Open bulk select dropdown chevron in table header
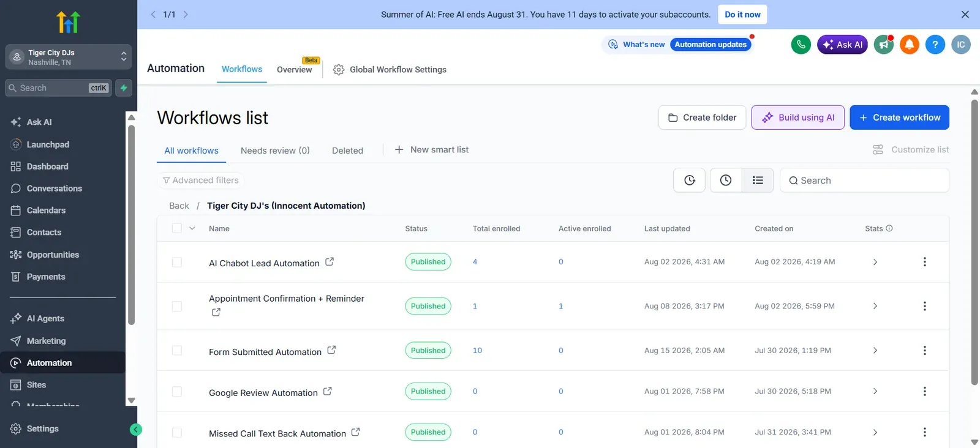980x448 pixels. point(192,228)
